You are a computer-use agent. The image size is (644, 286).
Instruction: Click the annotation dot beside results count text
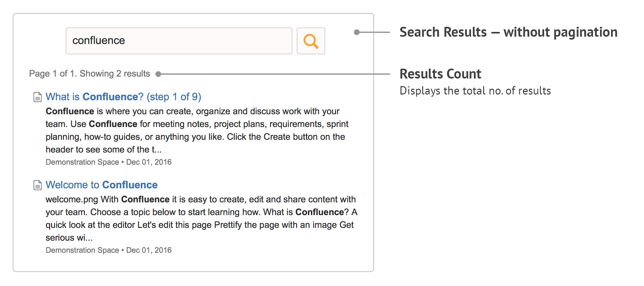pos(158,74)
